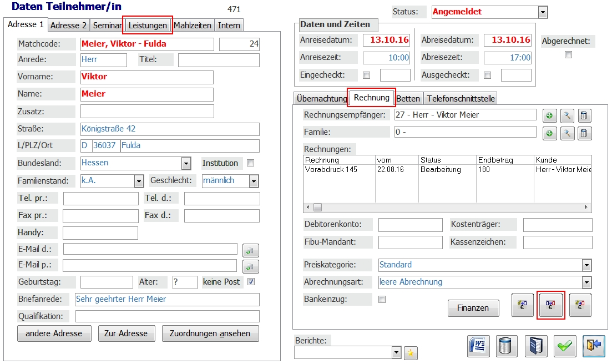Open the Status dropdown
612x364 pixels.
pos(543,12)
